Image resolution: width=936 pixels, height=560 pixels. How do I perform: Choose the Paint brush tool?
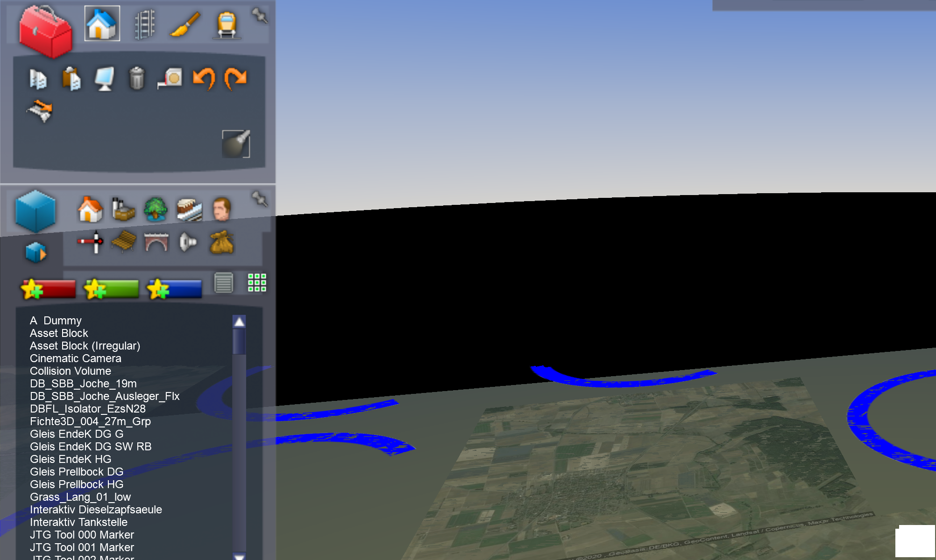(x=185, y=24)
